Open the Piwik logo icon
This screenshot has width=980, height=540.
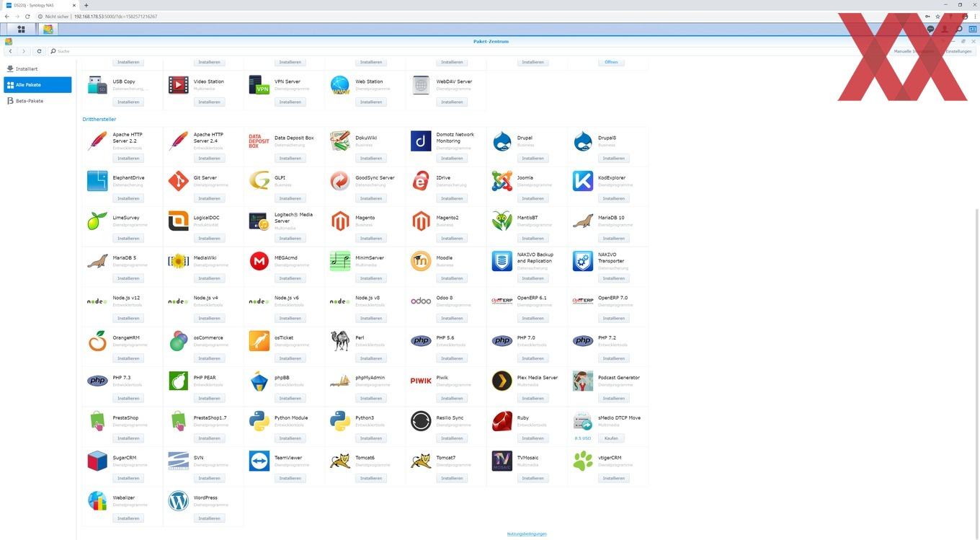(421, 381)
